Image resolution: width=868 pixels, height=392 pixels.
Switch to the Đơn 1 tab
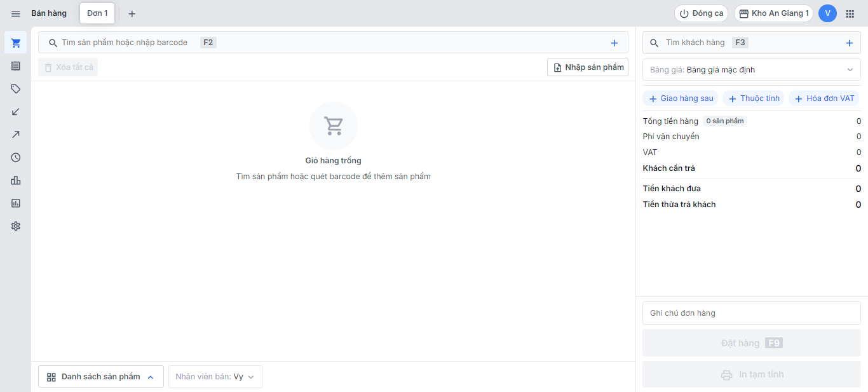[x=97, y=13]
